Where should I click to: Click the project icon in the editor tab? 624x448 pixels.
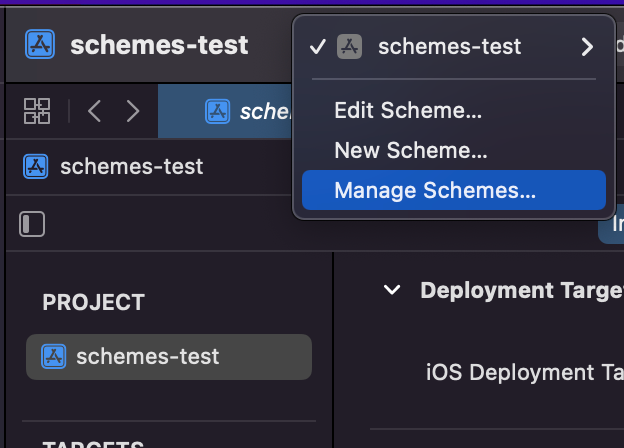tap(217, 111)
